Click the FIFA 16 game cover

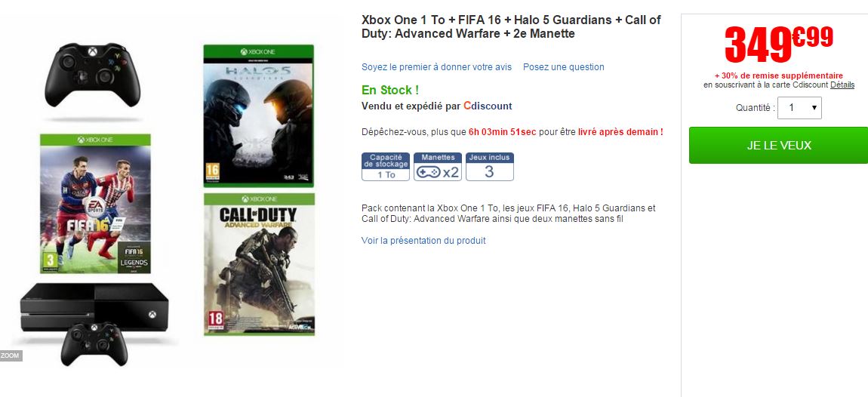point(95,204)
